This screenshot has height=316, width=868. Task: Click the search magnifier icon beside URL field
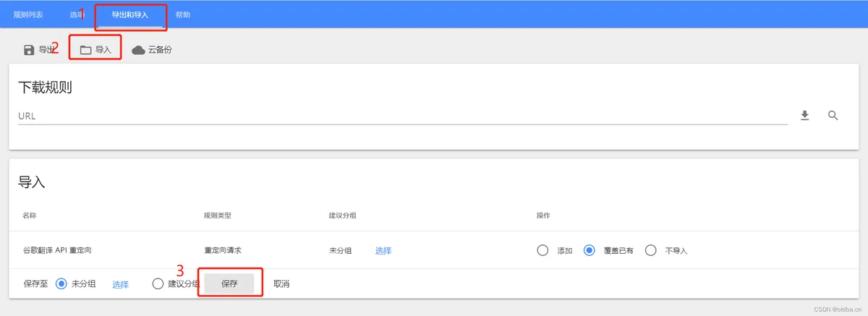[833, 116]
